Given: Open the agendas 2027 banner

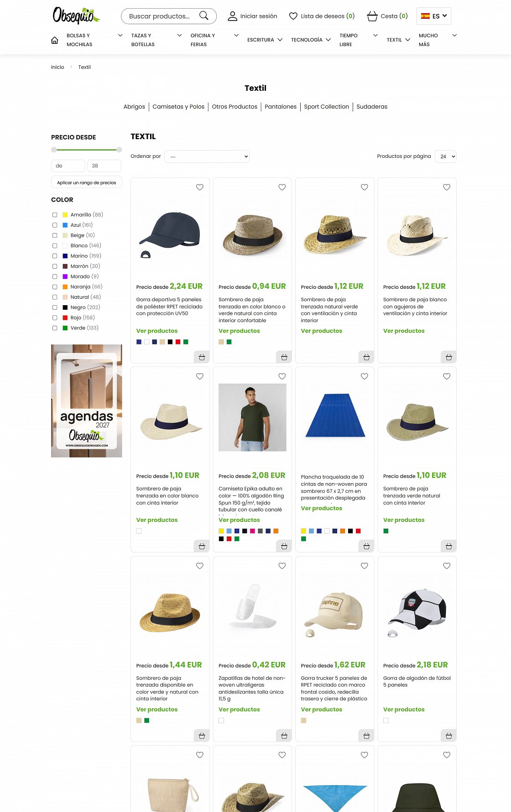Looking at the screenshot, I should [87, 401].
